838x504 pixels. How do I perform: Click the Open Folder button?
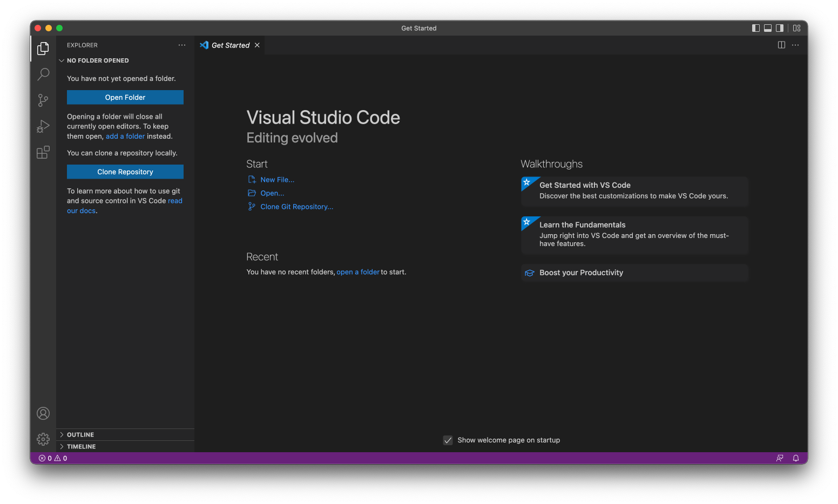125,98
